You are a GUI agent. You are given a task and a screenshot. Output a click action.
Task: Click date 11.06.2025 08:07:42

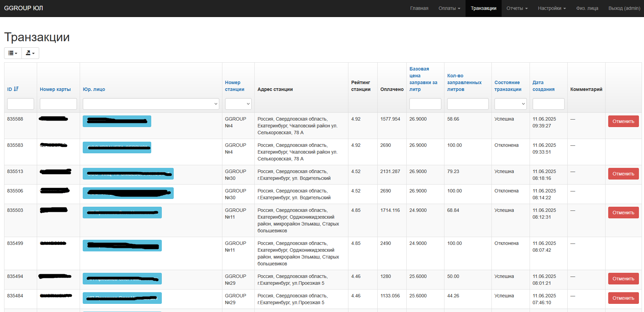point(544,247)
